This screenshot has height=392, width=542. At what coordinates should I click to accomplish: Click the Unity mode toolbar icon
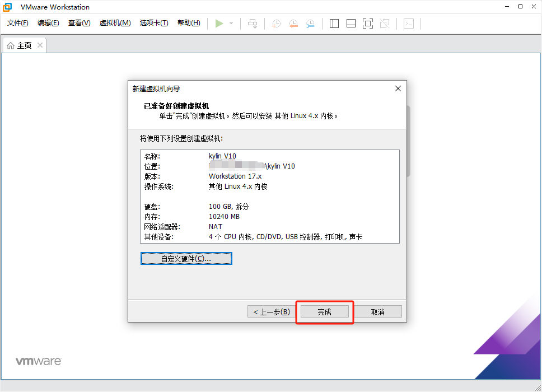click(385, 24)
